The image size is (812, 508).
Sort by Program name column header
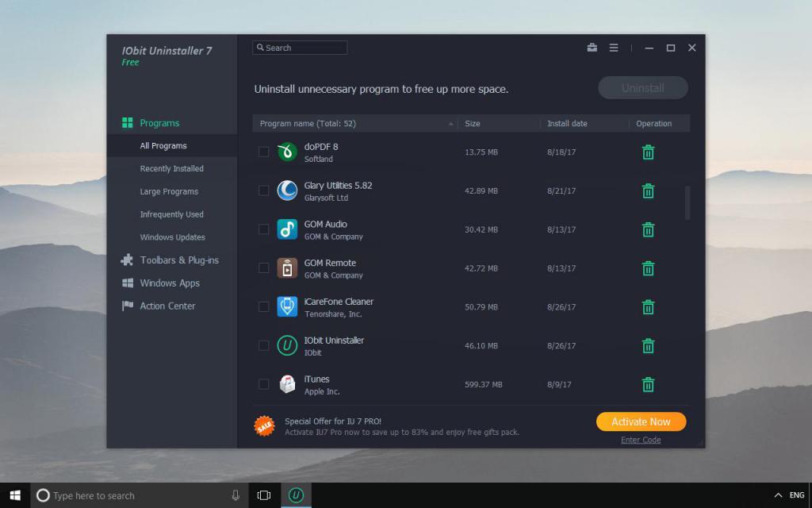[x=355, y=123]
